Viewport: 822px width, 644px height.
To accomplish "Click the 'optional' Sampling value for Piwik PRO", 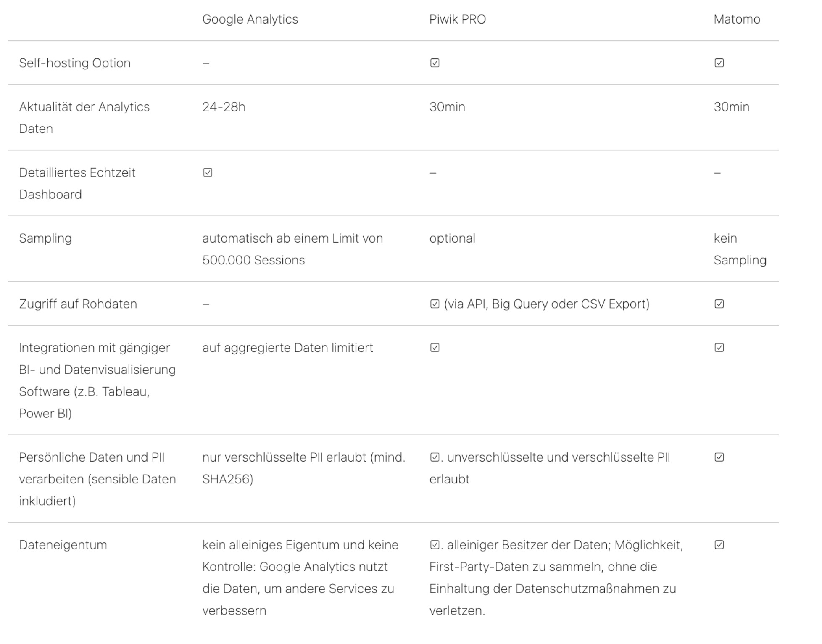I will point(452,238).
